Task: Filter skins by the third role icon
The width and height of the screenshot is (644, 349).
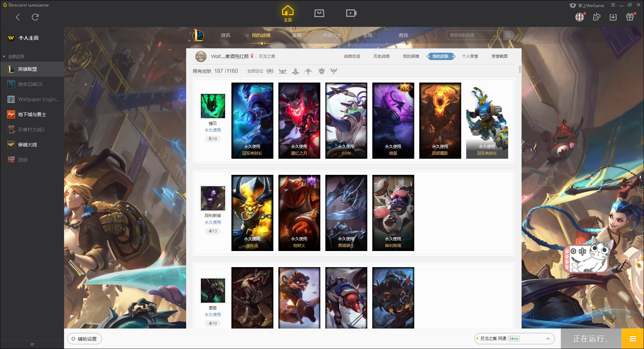Action: click(x=296, y=71)
